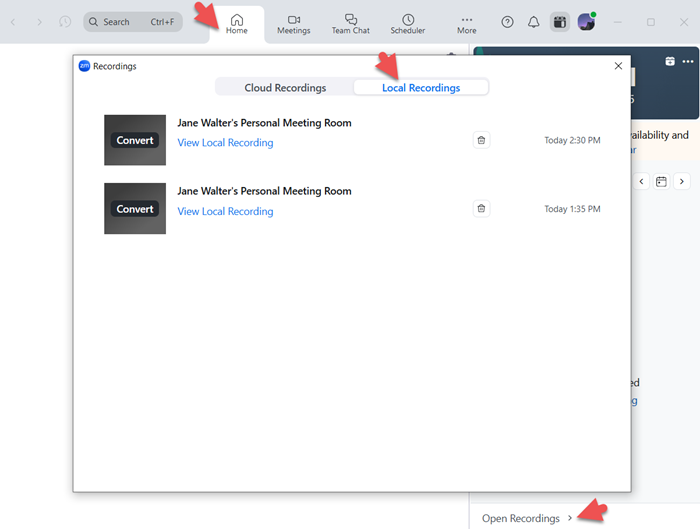View Local Recording for the first meeting
Screen dimensions: 700x529
click(x=225, y=143)
